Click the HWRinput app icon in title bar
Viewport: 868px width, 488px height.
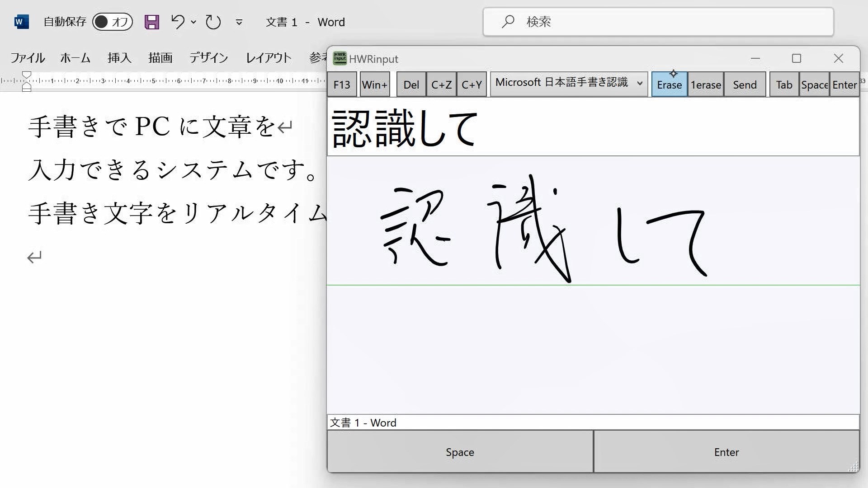340,58
